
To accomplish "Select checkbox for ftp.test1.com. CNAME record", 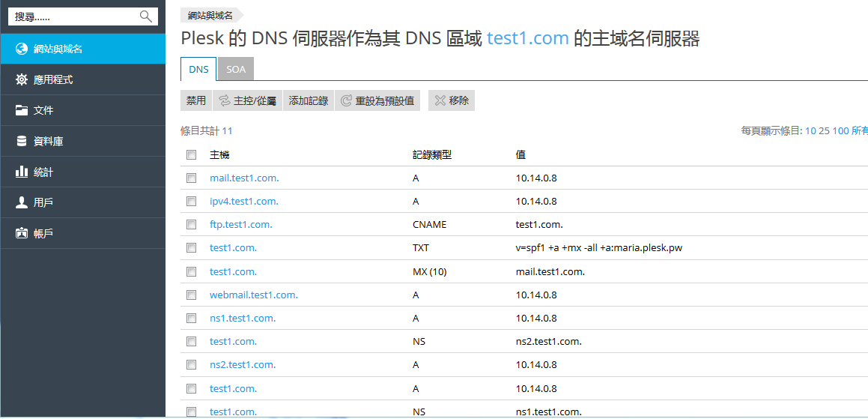I will tap(192, 225).
